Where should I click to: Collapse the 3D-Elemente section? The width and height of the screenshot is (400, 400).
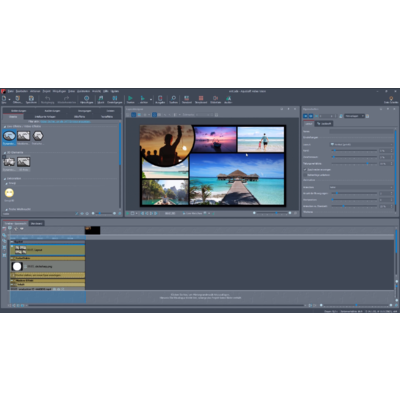coord(5,153)
